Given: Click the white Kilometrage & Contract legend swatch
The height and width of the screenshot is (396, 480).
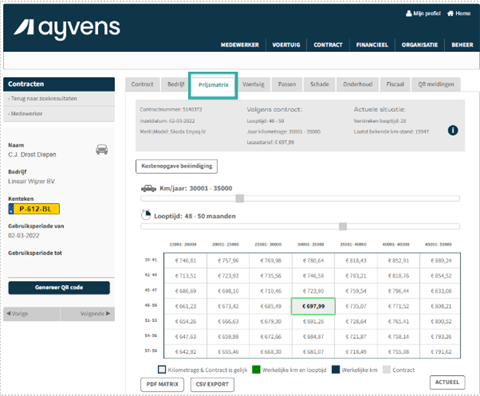Looking at the screenshot, I should tap(162, 370).
